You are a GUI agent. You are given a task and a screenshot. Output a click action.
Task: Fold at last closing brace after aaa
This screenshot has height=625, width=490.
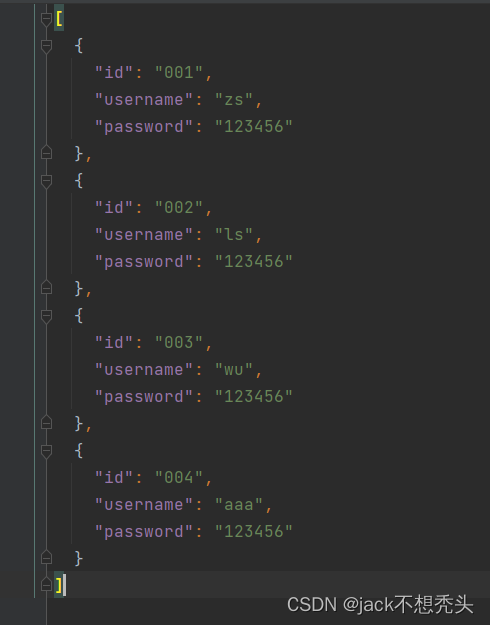(46, 558)
